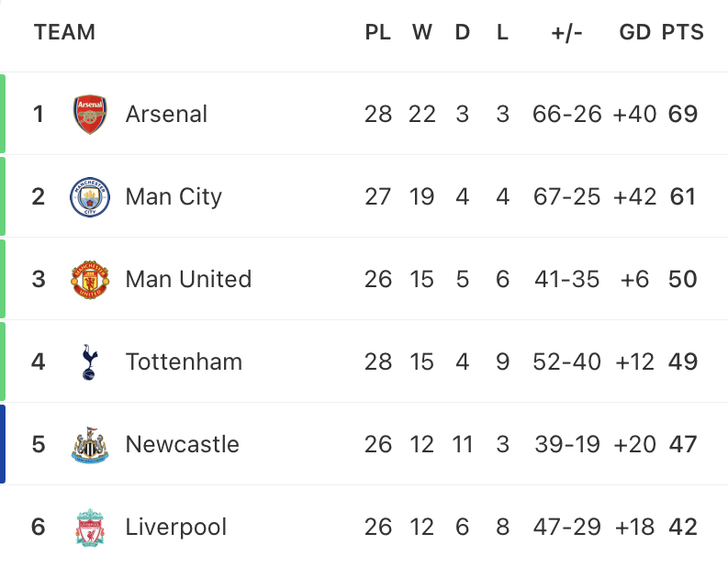Open the Arsenal team name link

[x=166, y=114]
